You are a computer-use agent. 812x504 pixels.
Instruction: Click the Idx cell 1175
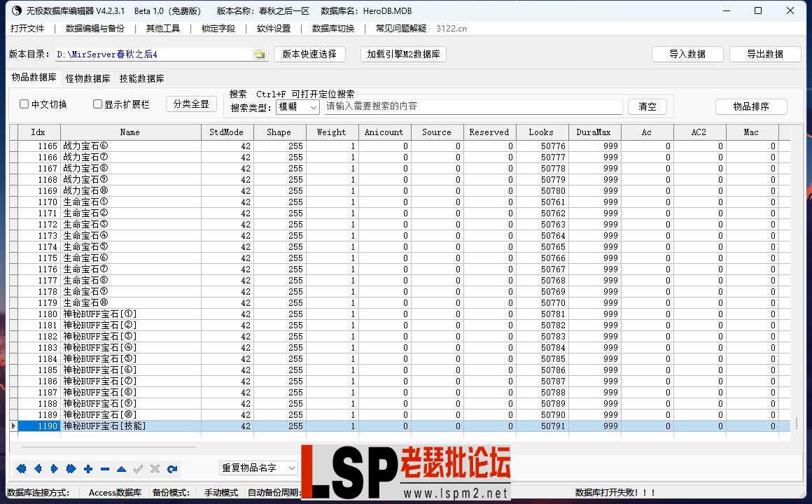click(x=38, y=258)
